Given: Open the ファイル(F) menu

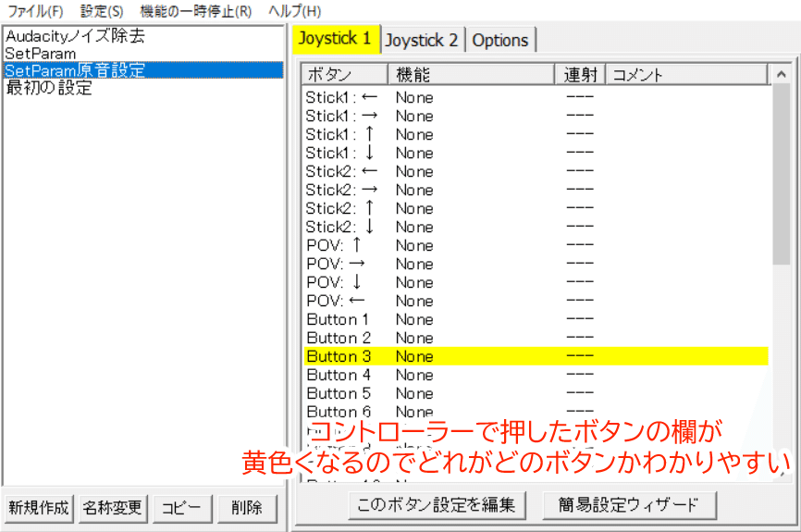Looking at the screenshot, I should (x=35, y=11).
